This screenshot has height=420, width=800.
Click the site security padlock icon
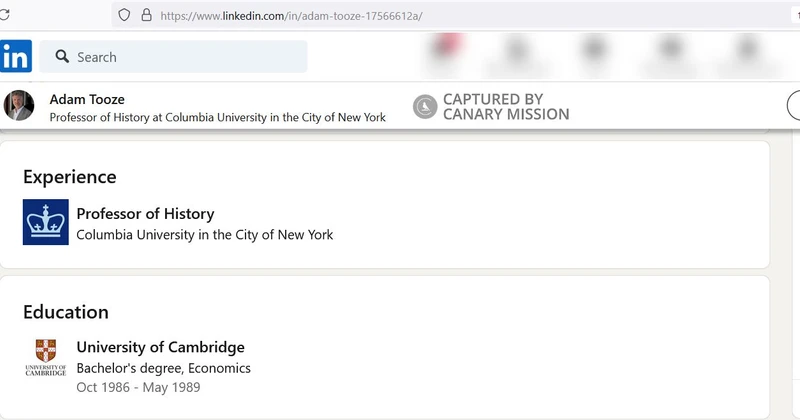[x=146, y=15]
